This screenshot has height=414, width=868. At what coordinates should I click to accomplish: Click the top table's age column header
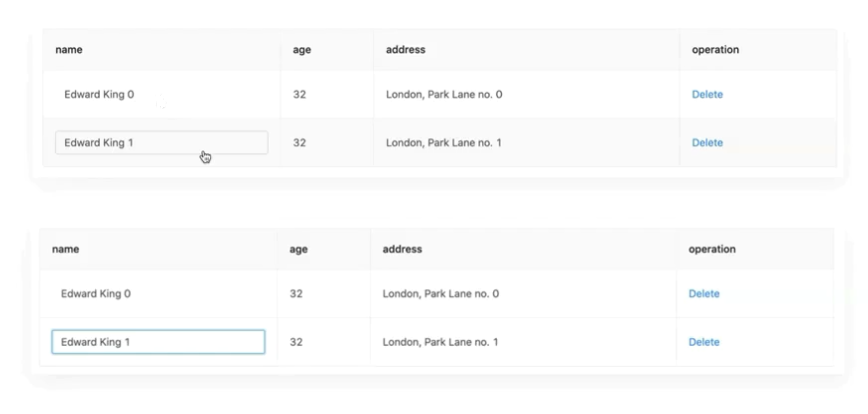(302, 50)
